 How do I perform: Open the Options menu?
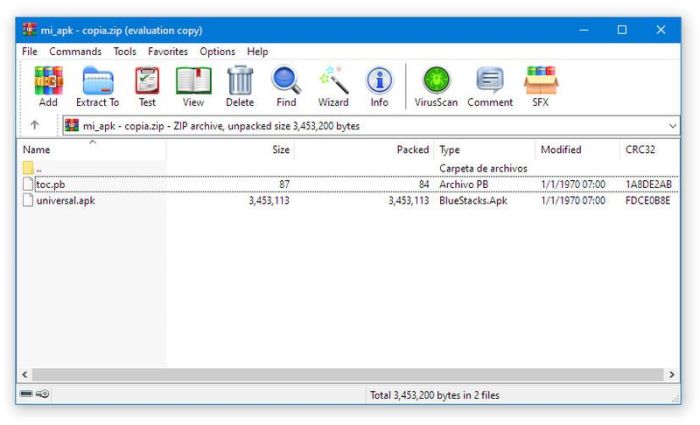click(x=217, y=51)
